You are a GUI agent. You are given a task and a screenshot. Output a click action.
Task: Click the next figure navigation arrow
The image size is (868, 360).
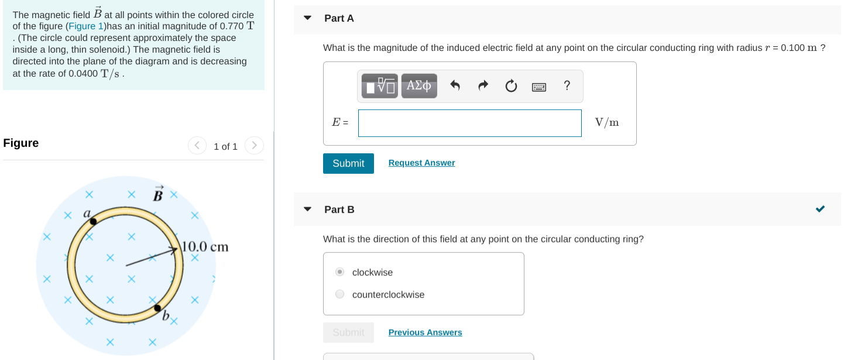click(x=253, y=145)
